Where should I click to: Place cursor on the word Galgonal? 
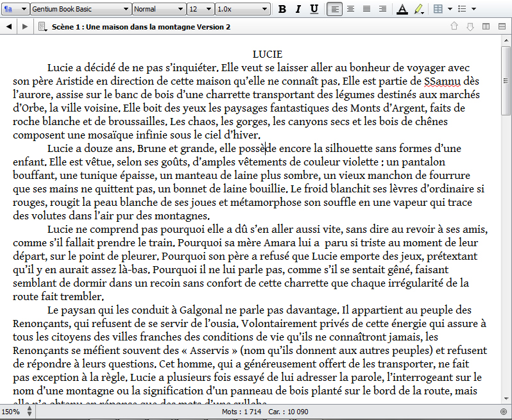pos(201,310)
